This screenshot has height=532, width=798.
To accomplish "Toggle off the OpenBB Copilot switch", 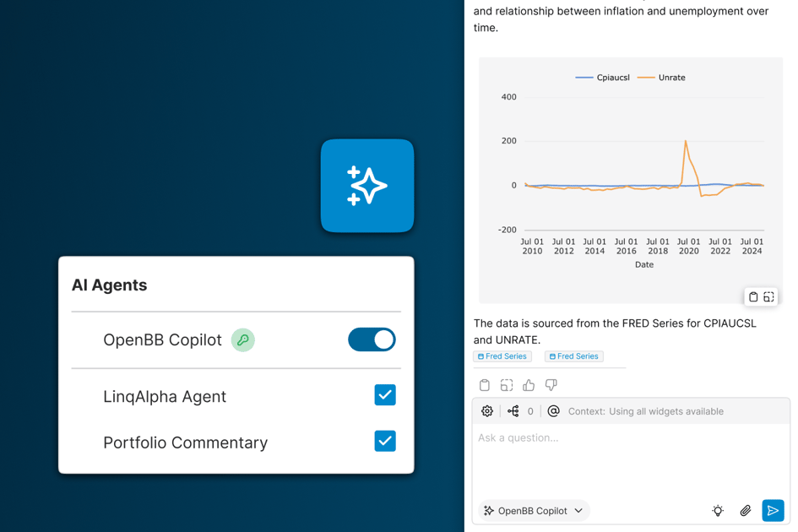I will click(372, 339).
